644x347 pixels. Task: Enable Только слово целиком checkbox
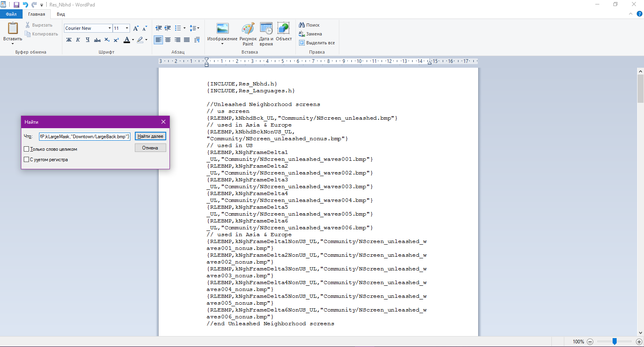tap(27, 149)
